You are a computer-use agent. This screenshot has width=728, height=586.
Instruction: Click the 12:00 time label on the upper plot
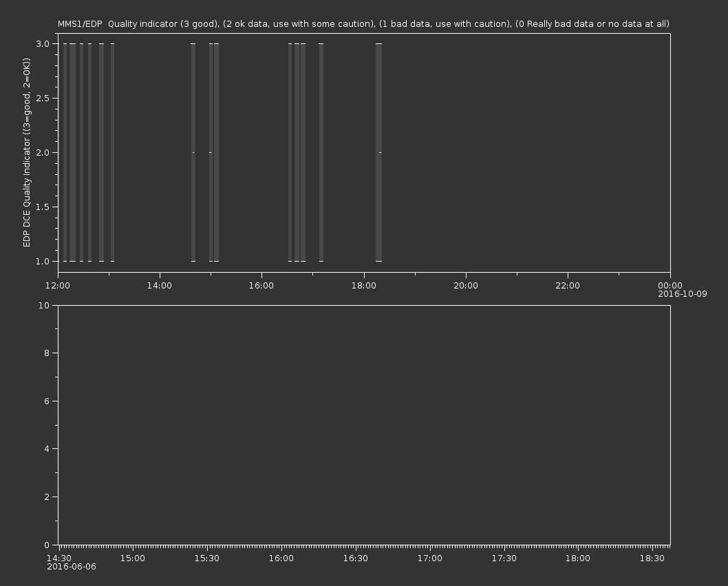(58, 285)
